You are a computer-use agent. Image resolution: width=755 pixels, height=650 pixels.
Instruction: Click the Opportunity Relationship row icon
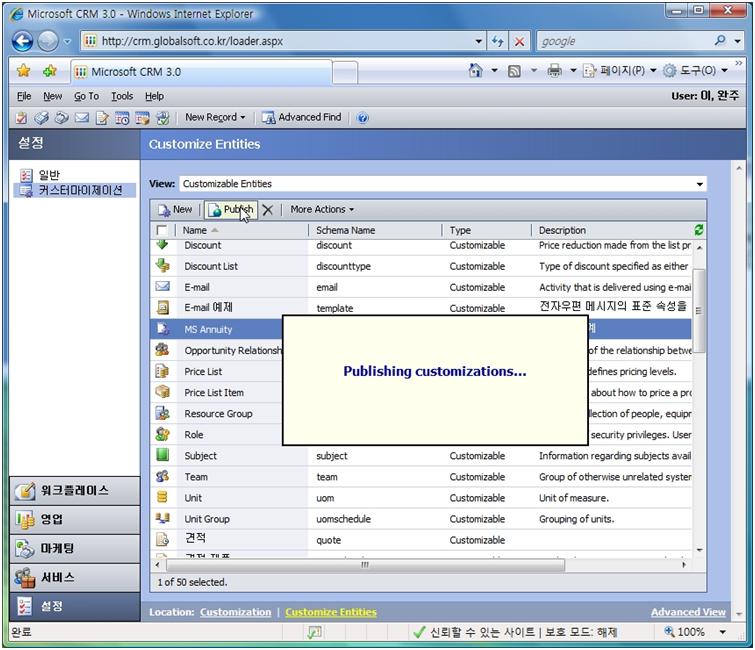coord(162,350)
